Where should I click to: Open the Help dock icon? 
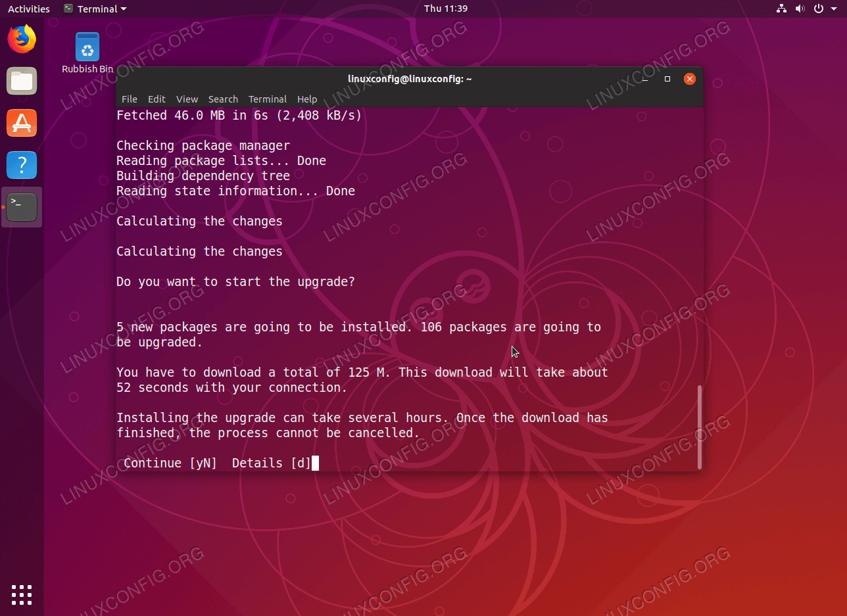(22, 165)
